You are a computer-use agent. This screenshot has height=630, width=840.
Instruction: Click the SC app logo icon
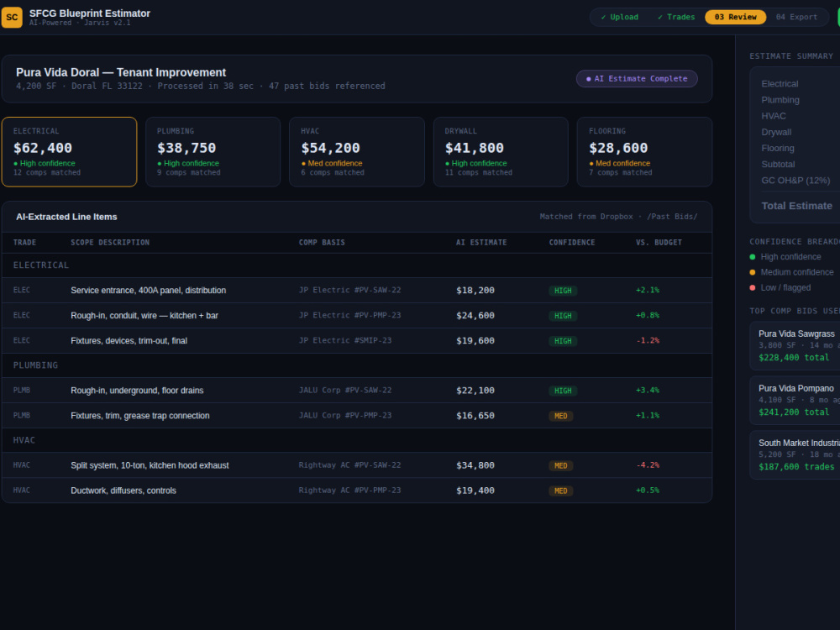pos(12,17)
